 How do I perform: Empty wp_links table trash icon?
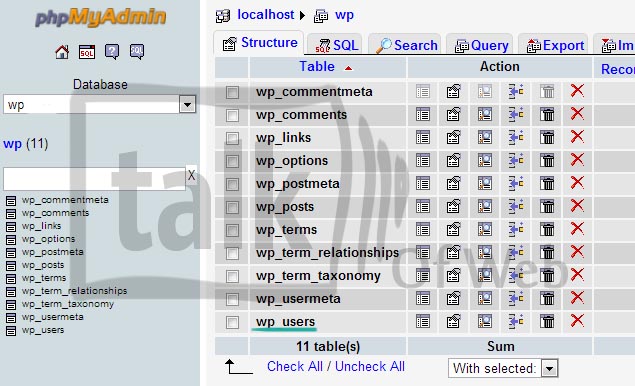click(x=547, y=138)
